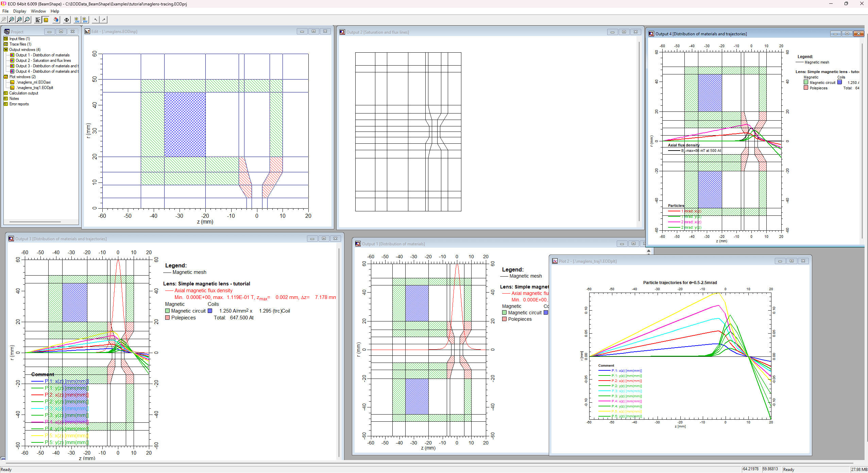Click the zoom window magnifier icon
Screen dimensions: 868x473
point(19,20)
